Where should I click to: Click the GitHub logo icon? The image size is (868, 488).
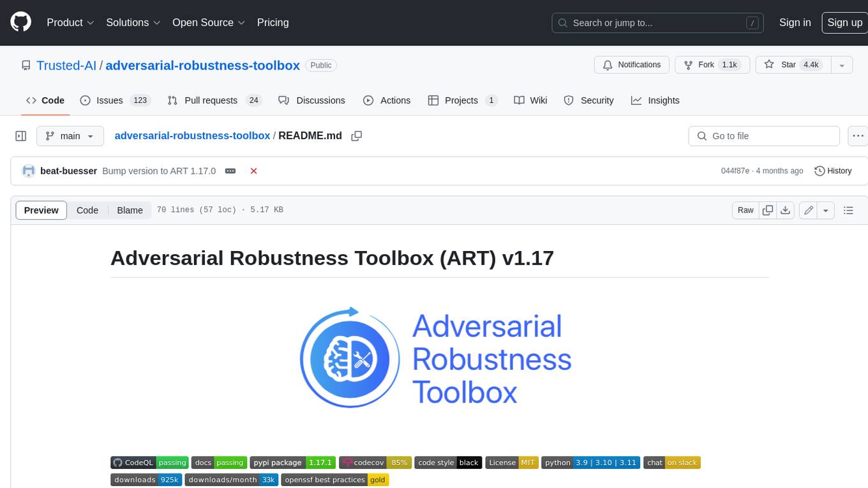point(20,22)
